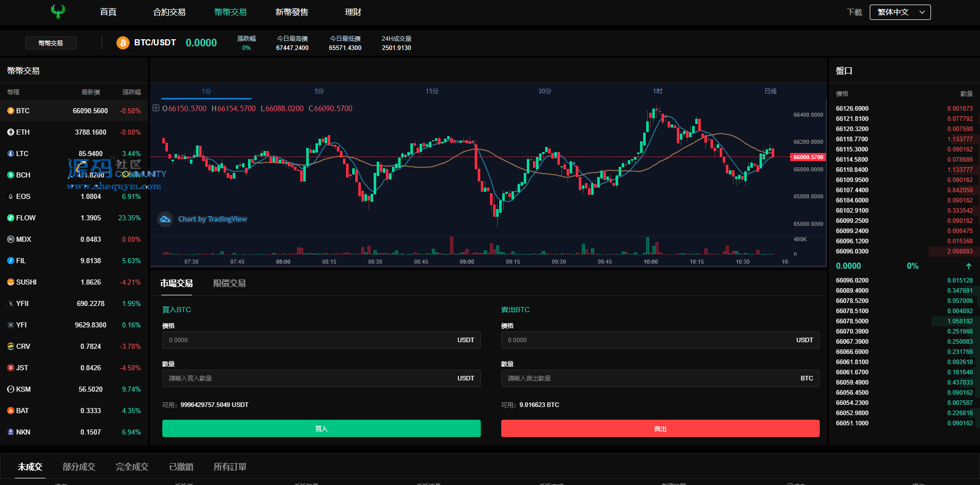Open the 繁体中文 language dropdown
This screenshot has height=485, width=980.
point(900,12)
